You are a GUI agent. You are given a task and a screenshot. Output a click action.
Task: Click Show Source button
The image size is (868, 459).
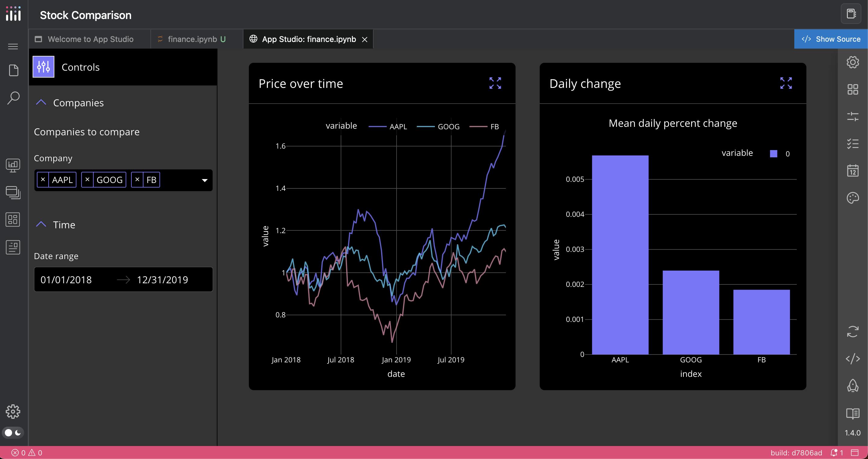[831, 38]
